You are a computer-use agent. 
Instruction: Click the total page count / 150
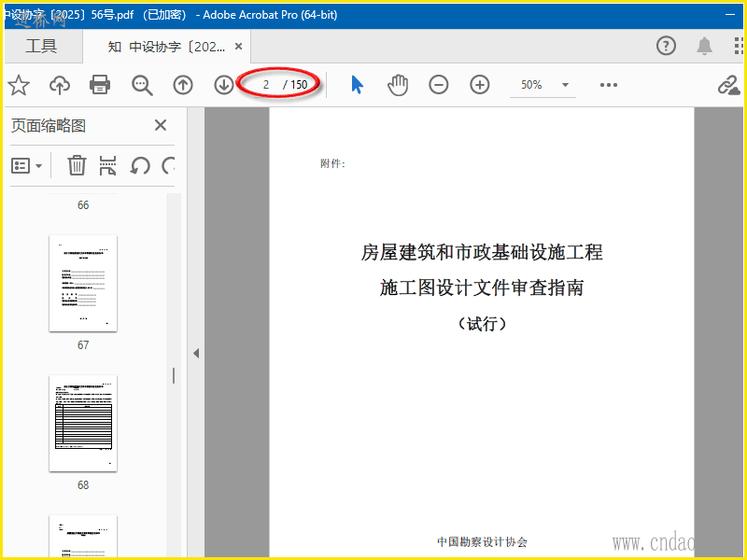295,85
